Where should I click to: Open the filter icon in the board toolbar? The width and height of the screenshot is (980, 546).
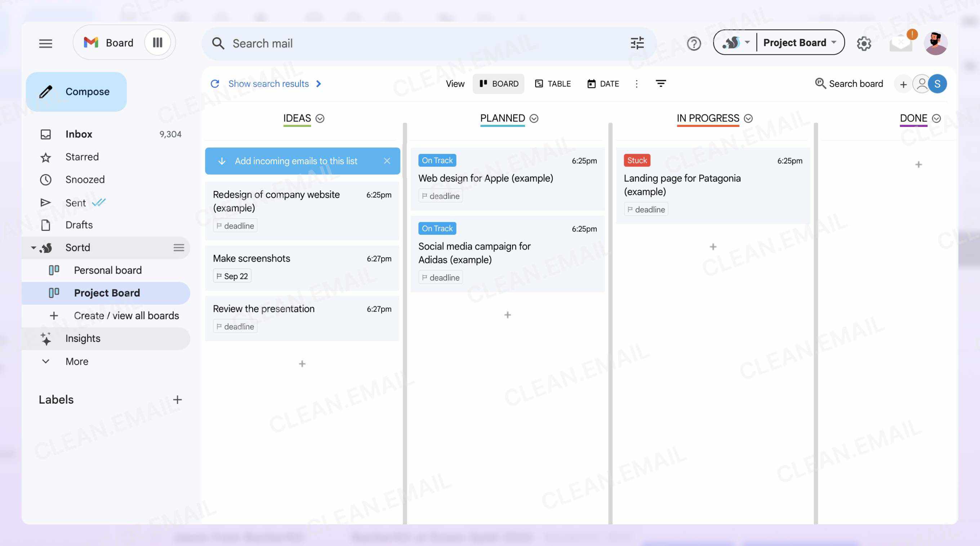(661, 83)
